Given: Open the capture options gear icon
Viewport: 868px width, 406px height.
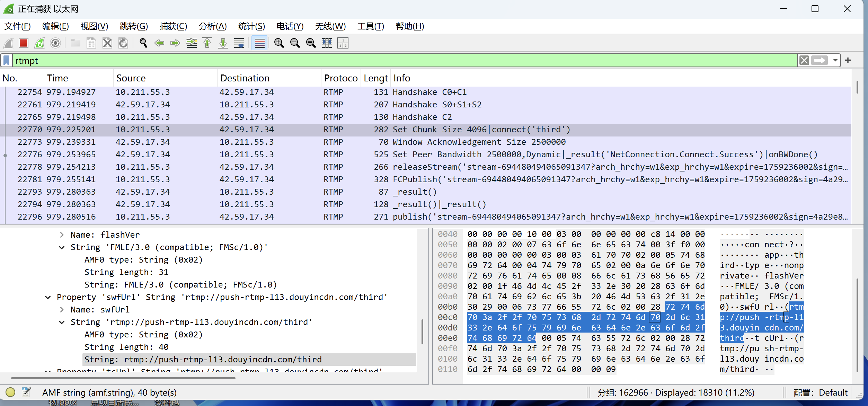Looking at the screenshot, I should [x=55, y=43].
